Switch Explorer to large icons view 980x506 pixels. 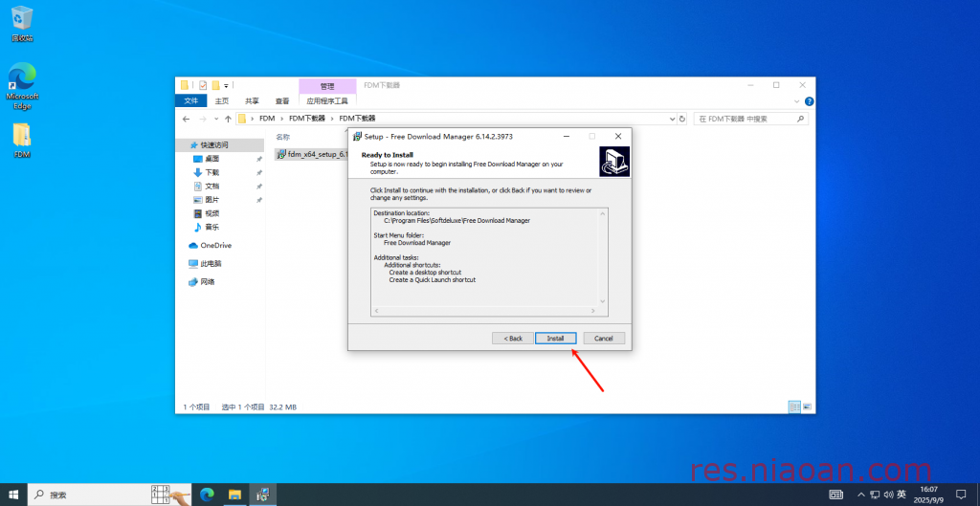click(807, 407)
